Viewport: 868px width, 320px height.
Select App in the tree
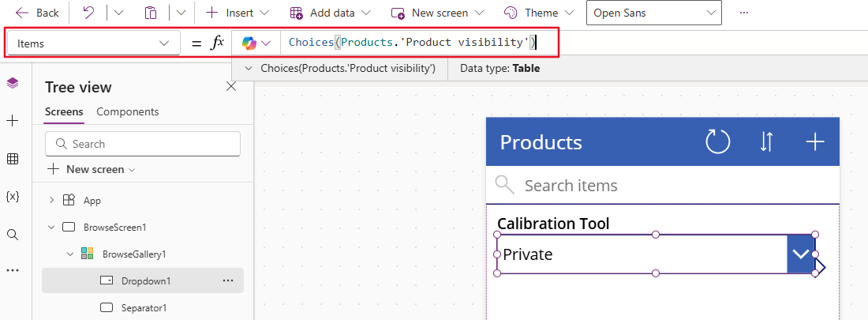[92, 200]
